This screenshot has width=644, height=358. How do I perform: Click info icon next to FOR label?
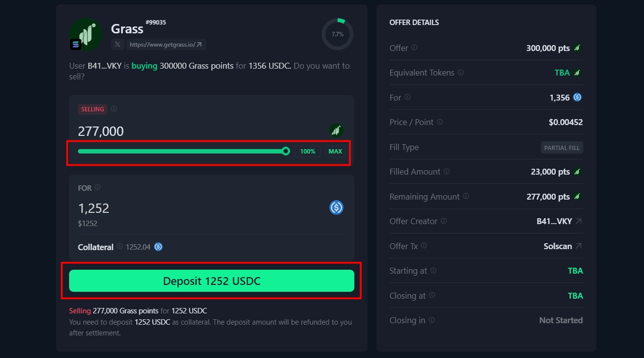(98, 187)
